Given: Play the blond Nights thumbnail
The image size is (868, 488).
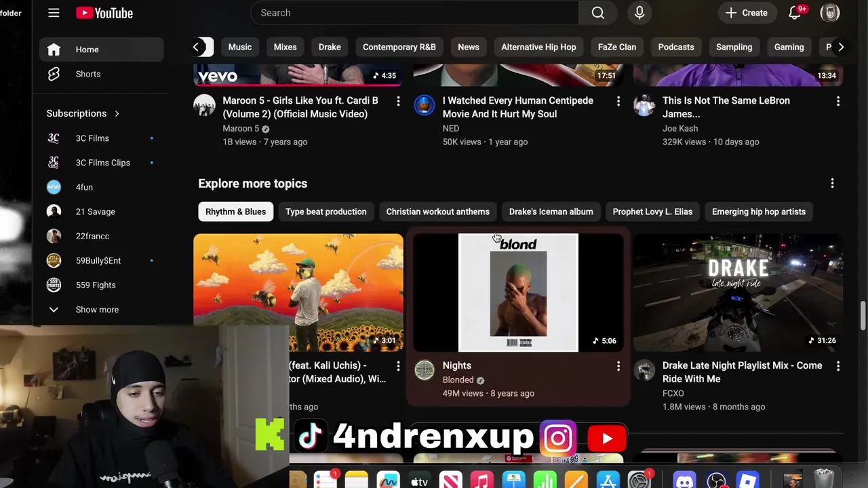Looking at the screenshot, I should pos(518,293).
